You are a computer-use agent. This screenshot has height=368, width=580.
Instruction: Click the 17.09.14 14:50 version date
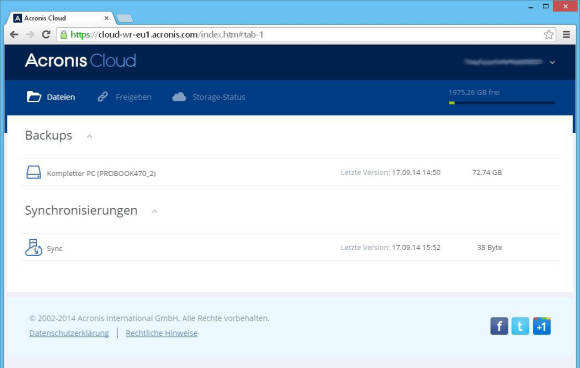(x=416, y=172)
